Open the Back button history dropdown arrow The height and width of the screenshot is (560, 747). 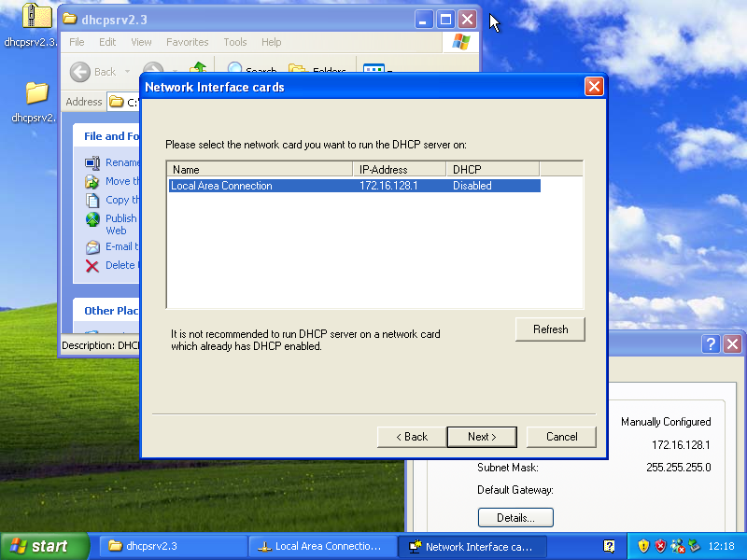pyautogui.click(x=128, y=72)
